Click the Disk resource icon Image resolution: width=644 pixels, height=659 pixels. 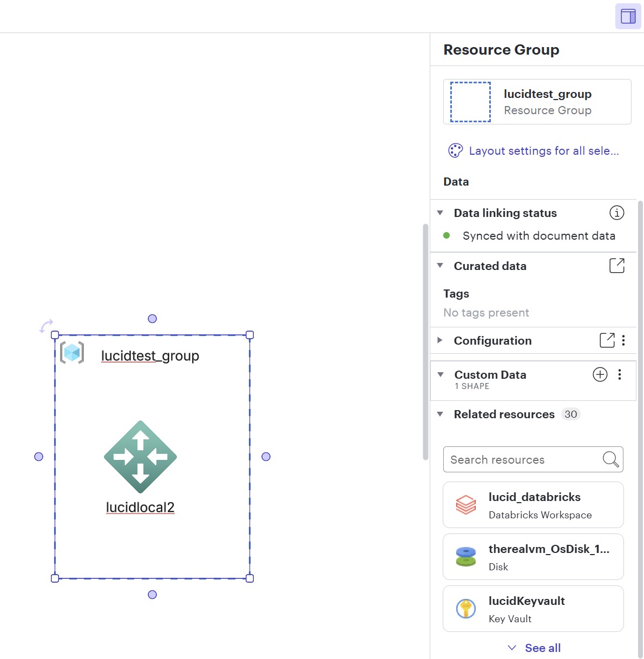pyautogui.click(x=466, y=557)
